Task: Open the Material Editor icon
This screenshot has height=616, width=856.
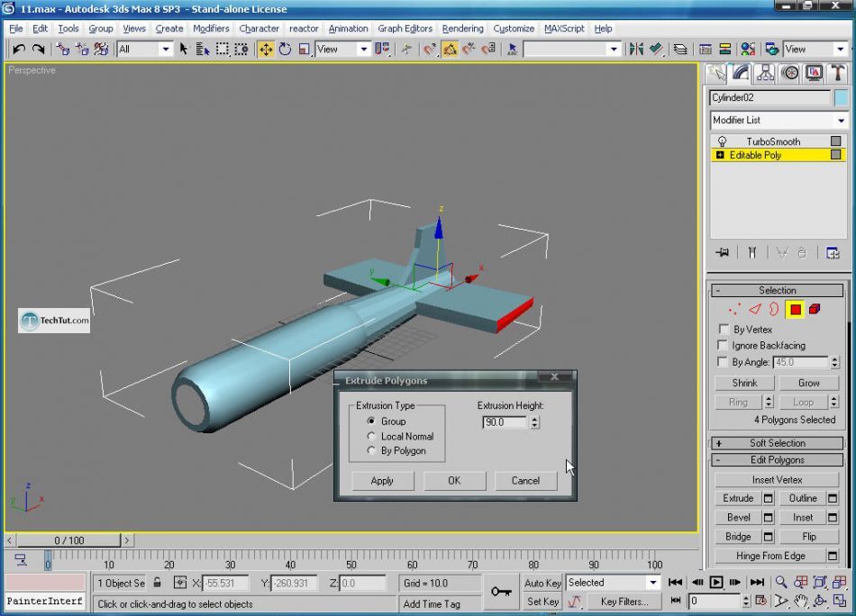Action: point(748,50)
